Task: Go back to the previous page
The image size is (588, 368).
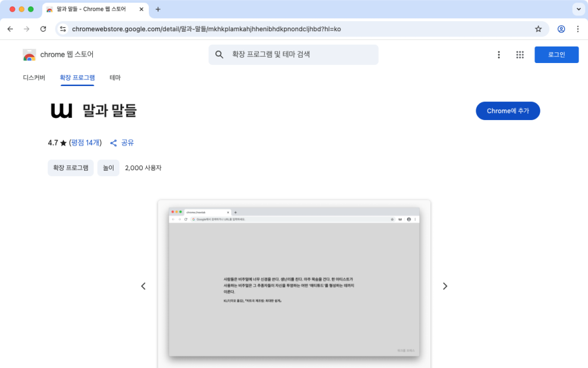Action: point(10,29)
